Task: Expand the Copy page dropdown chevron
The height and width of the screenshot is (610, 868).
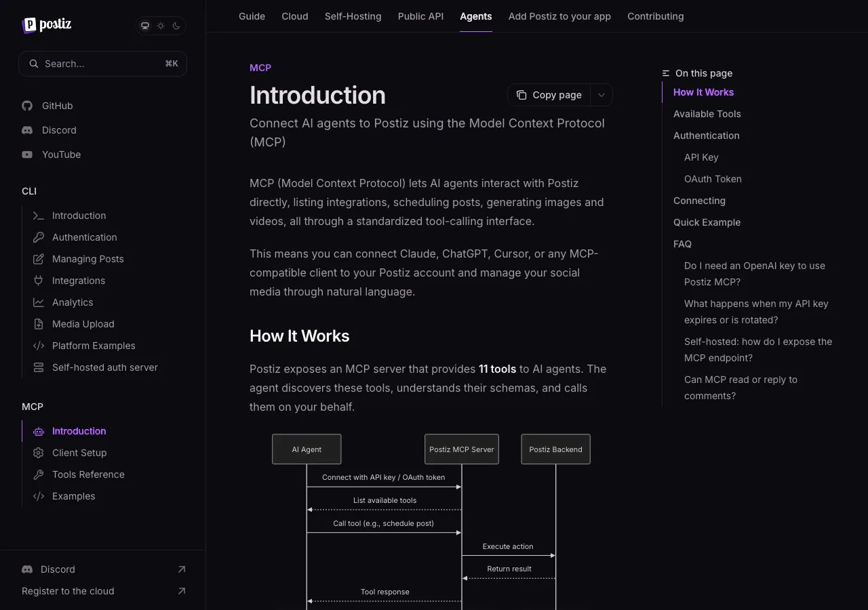Action: pos(601,95)
